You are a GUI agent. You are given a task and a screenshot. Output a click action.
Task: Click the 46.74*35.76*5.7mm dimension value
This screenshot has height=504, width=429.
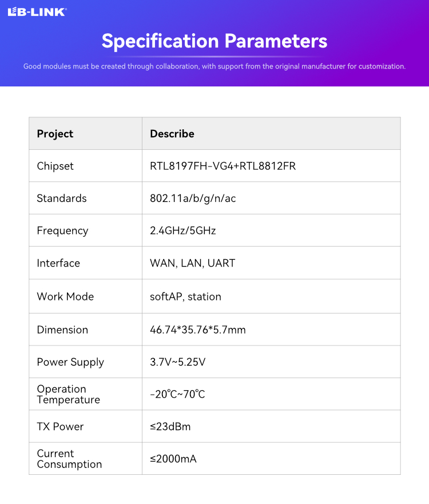tap(198, 330)
